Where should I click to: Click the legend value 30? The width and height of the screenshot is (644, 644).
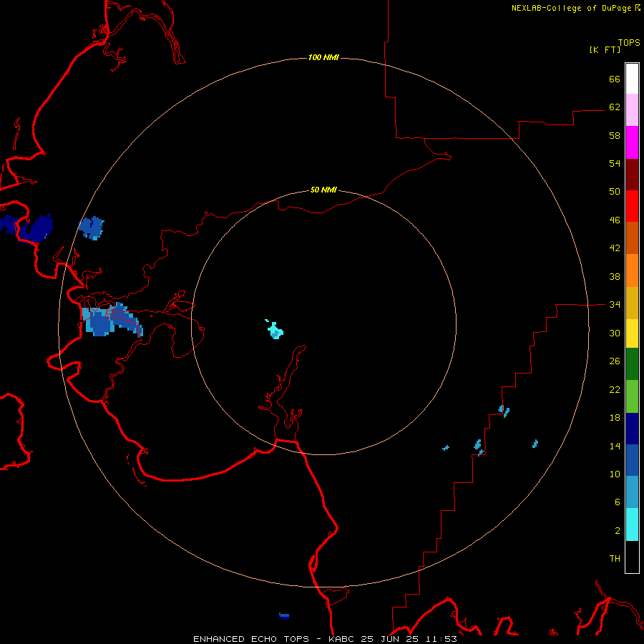(615, 333)
